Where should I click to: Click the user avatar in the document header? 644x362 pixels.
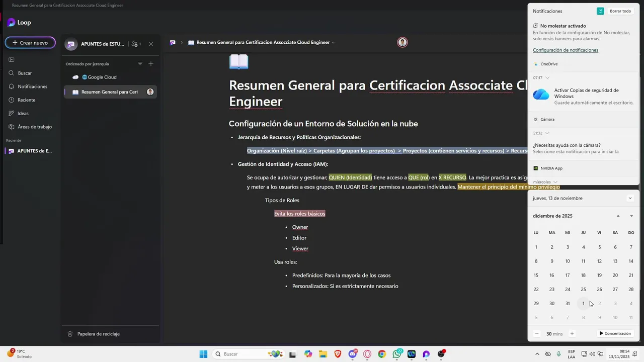point(402,42)
